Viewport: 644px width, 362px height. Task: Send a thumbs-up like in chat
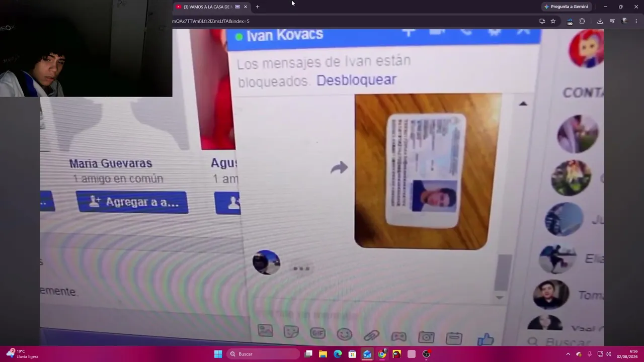point(486,340)
